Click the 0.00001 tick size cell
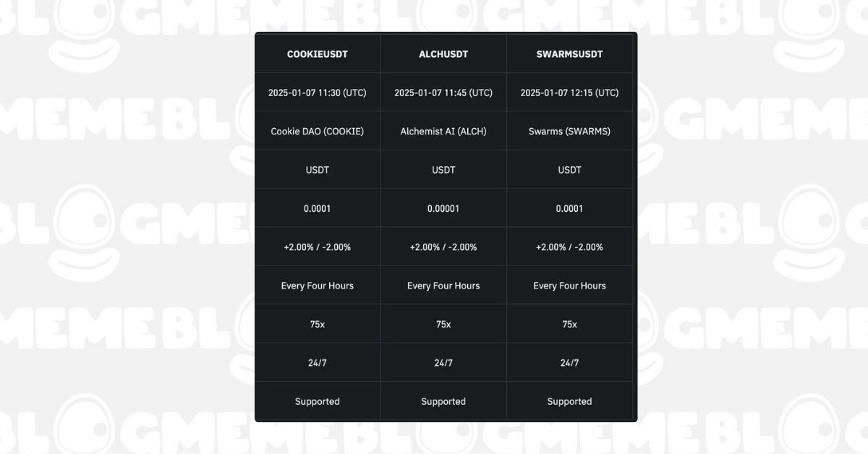Image resolution: width=868 pixels, height=454 pixels. click(443, 209)
